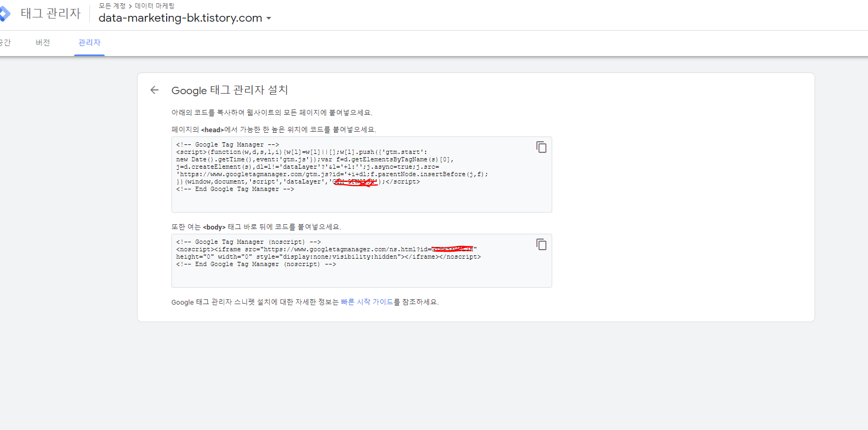Go back using the left arrow icon
Screen dimensions: 868x430
[154, 90]
